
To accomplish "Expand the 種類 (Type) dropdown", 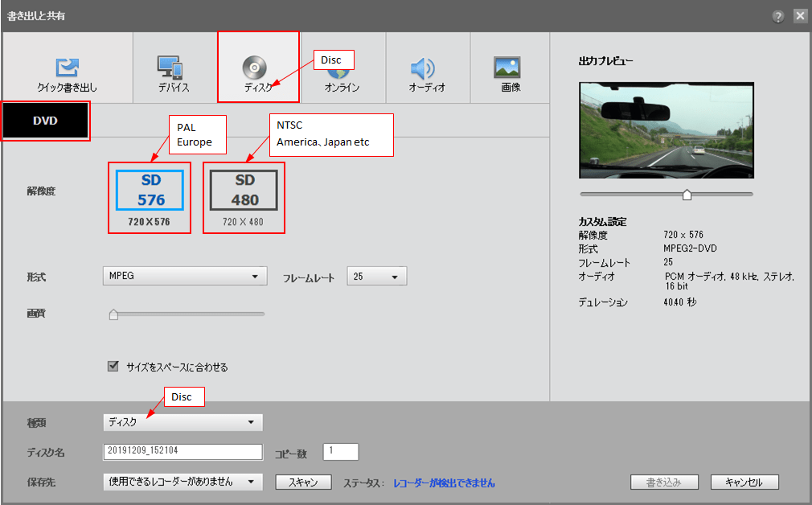I will (182, 422).
